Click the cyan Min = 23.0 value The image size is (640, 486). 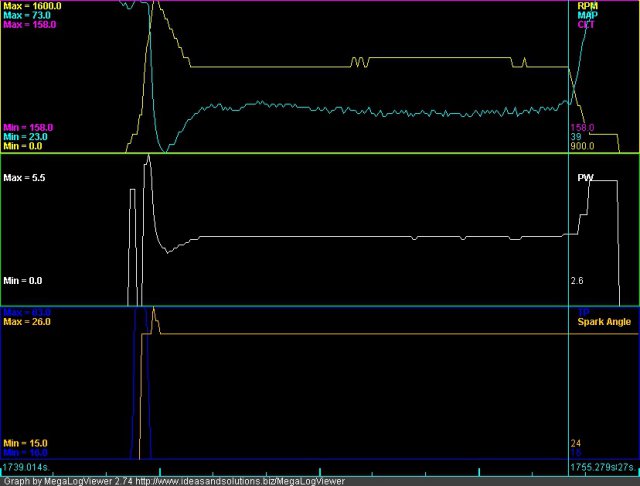click(26, 137)
